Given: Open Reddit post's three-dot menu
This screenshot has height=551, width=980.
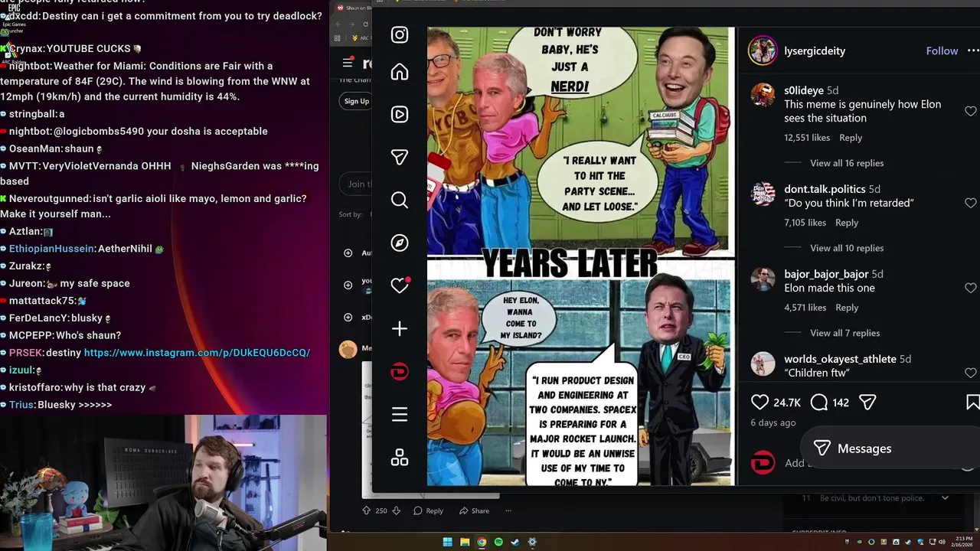Looking at the screenshot, I should (508, 510).
